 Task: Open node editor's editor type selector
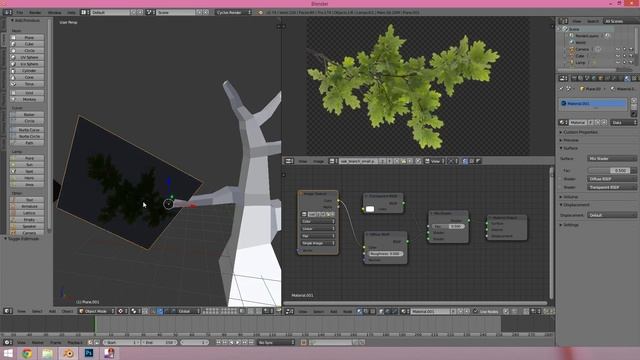289,311
